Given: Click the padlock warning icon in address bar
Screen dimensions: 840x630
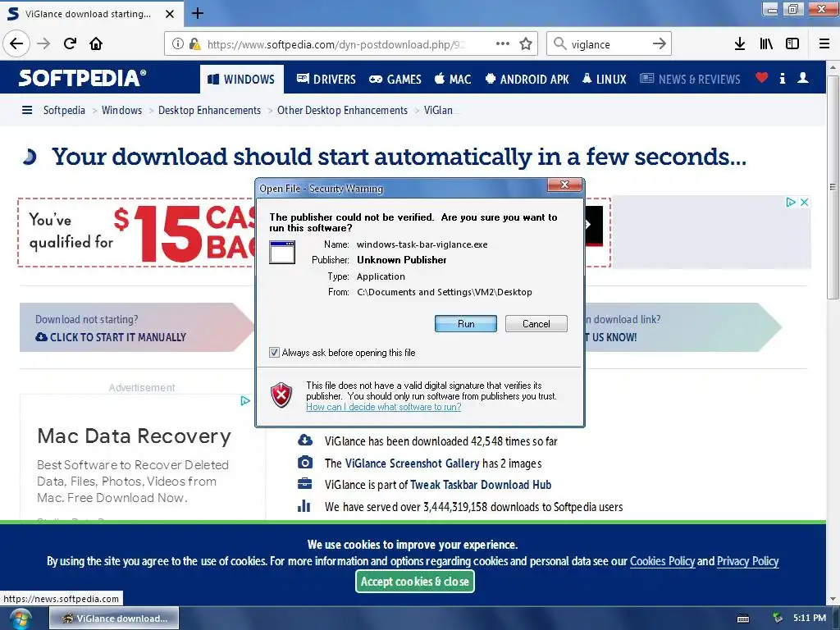Looking at the screenshot, I should pyautogui.click(x=194, y=44).
